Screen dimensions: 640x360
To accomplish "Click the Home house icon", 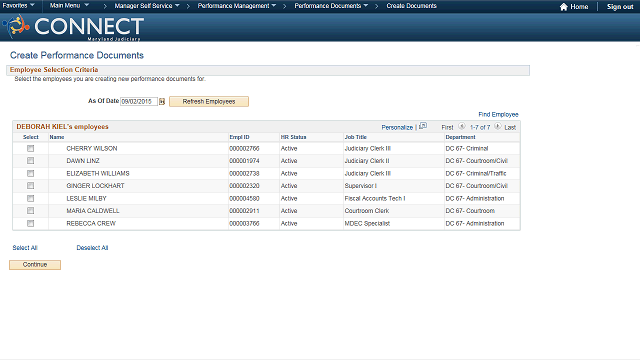I will (564, 7).
